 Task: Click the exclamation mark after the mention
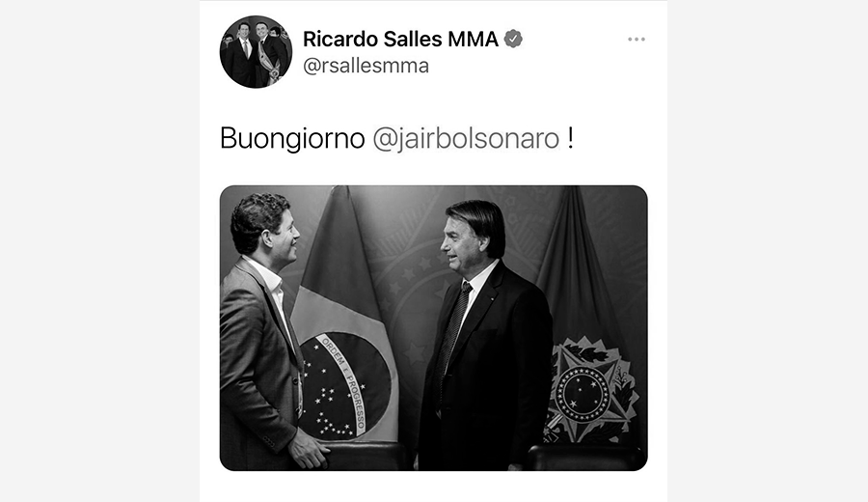[570, 138]
